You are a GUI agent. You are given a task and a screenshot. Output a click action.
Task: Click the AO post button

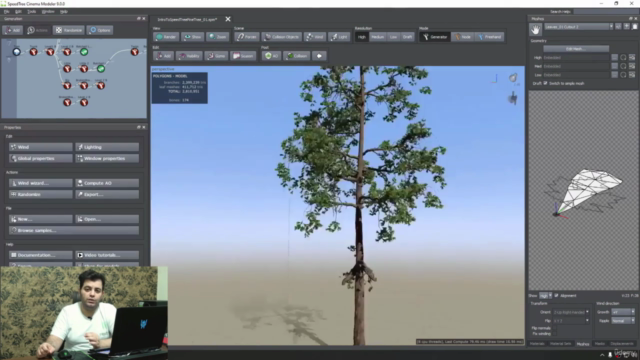click(271, 56)
